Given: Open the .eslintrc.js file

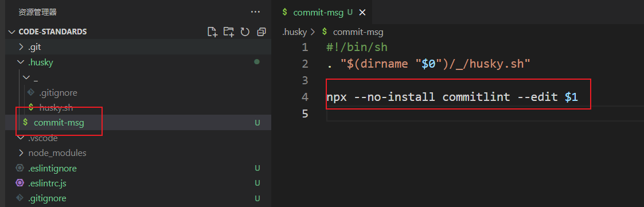Looking at the screenshot, I should coord(138,183).
